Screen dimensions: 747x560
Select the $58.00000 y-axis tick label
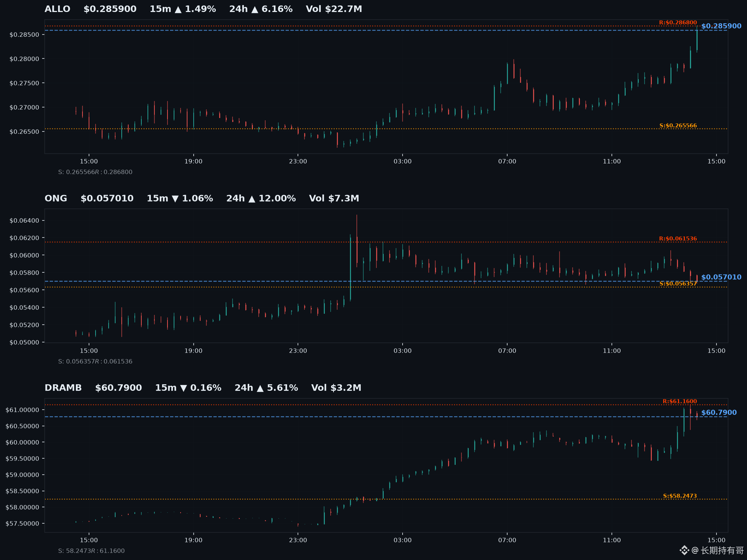pos(23,507)
